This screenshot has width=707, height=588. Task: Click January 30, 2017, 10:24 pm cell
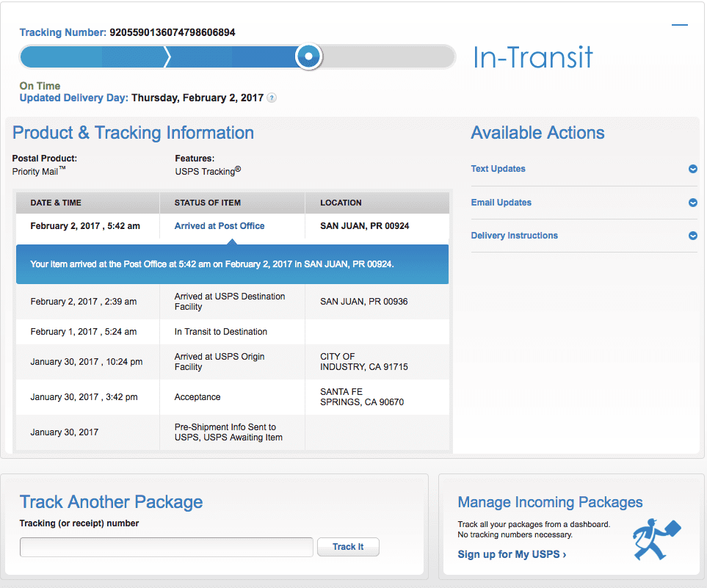click(87, 362)
